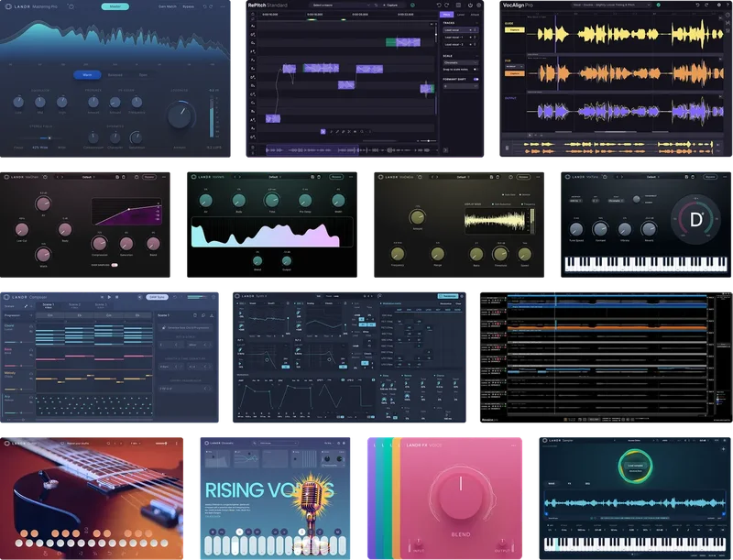Open the preset dropdown in VocAlign Pro
The image size is (733, 560).
click(x=611, y=5)
